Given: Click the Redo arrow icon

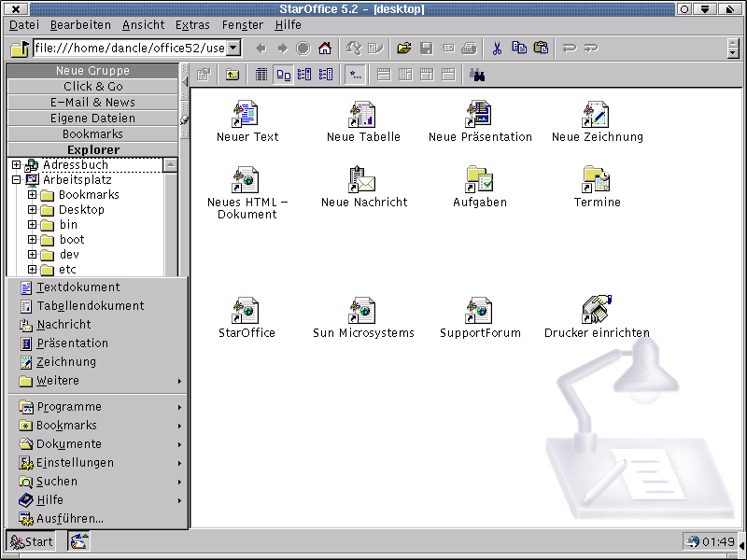Looking at the screenshot, I should click(591, 49).
